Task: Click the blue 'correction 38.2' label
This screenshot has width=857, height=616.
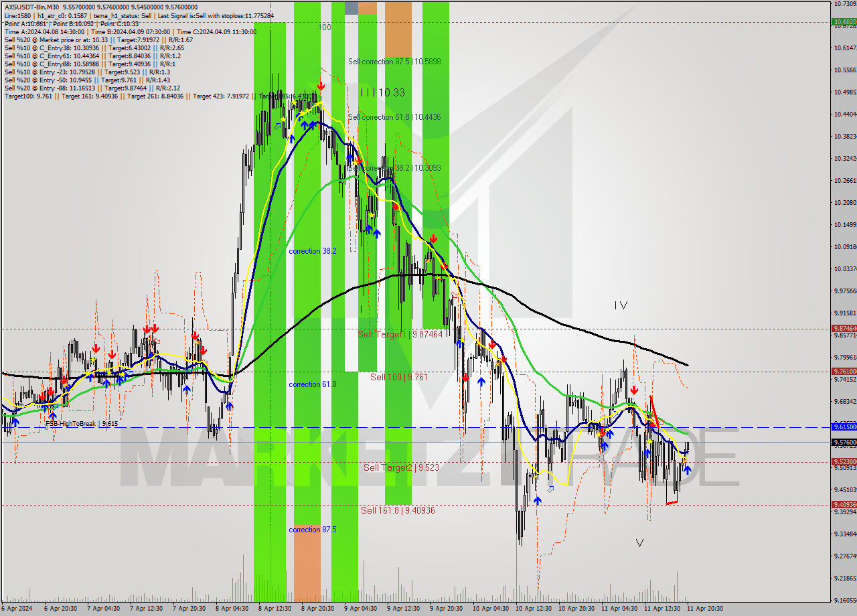Action: click(x=313, y=251)
